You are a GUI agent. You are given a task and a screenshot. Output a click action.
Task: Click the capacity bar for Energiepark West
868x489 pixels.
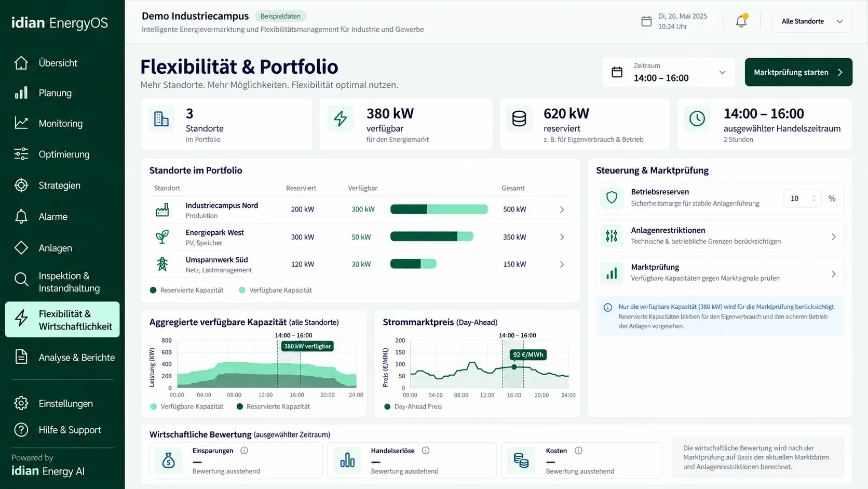(x=432, y=236)
